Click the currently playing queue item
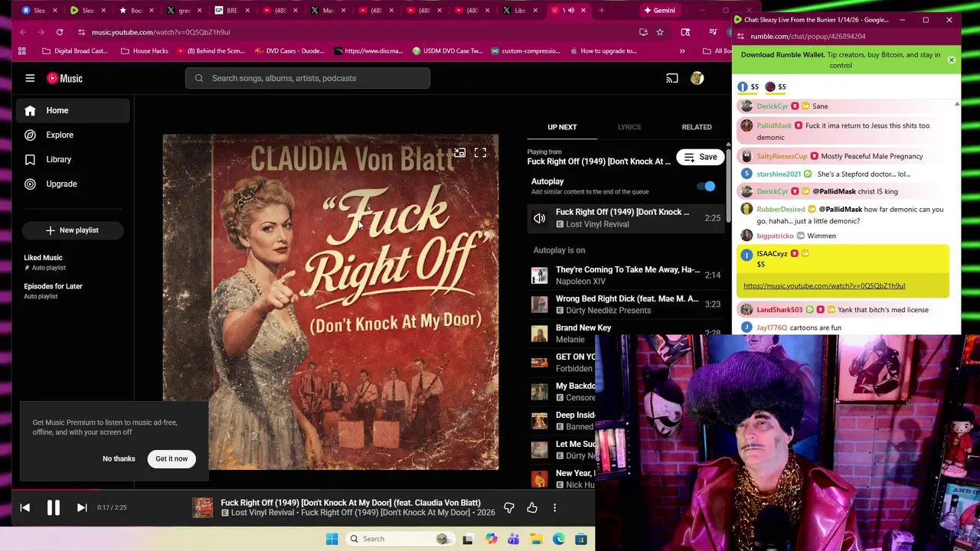Image resolution: width=980 pixels, height=551 pixels. 626,218
